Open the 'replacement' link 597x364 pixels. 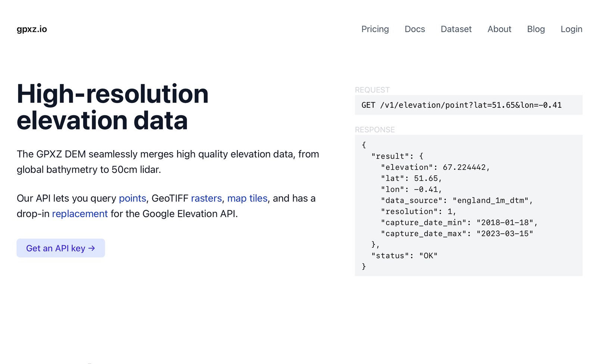(80, 214)
